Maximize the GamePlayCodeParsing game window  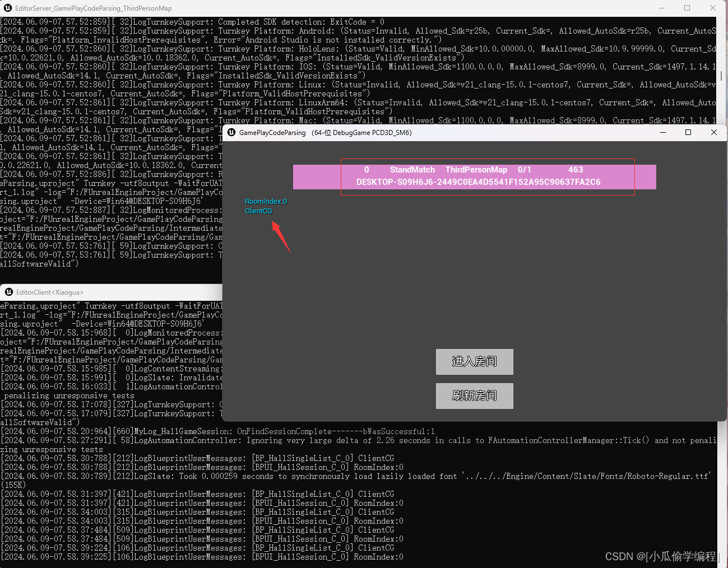click(x=688, y=133)
